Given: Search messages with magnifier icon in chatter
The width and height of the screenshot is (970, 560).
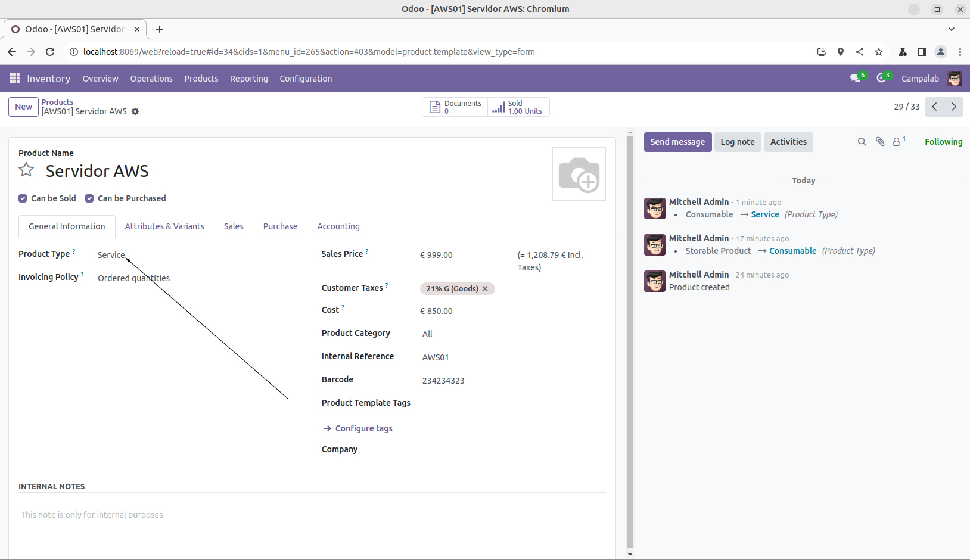Looking at the screenshot, I should pos(862,142).
